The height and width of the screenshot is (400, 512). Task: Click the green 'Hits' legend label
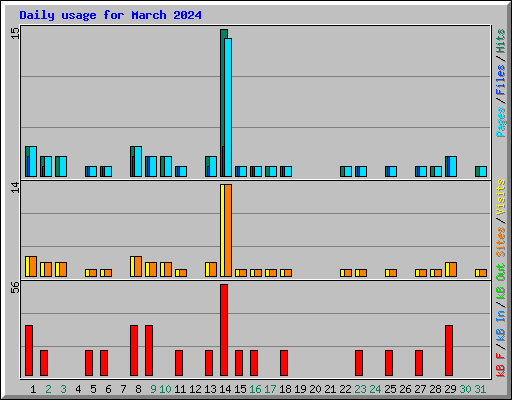(x=501, y=41)
